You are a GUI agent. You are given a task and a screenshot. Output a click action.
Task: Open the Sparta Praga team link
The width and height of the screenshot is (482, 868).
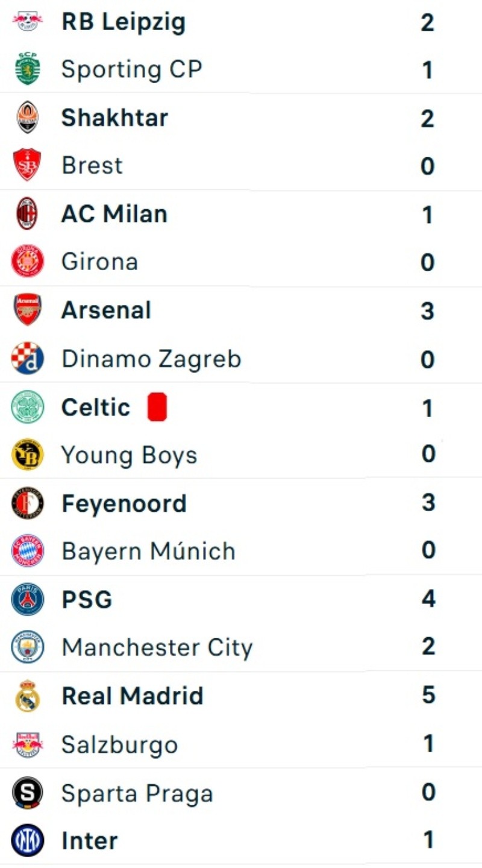pyautogui.click(x=137, y=793)
